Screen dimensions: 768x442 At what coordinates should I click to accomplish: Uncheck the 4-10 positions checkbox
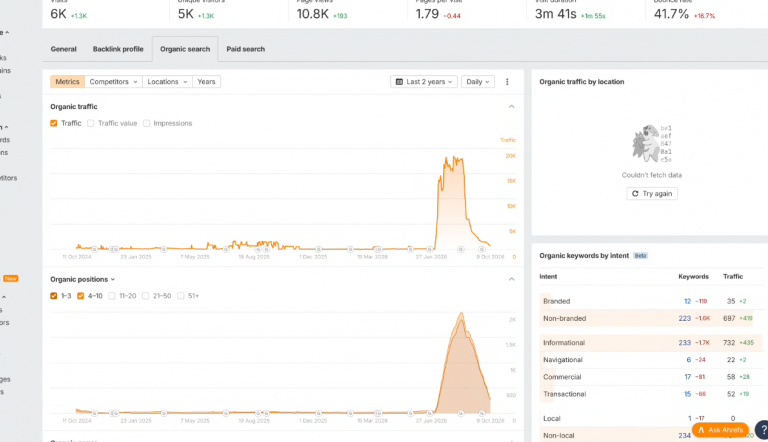[x=80, y=296]
